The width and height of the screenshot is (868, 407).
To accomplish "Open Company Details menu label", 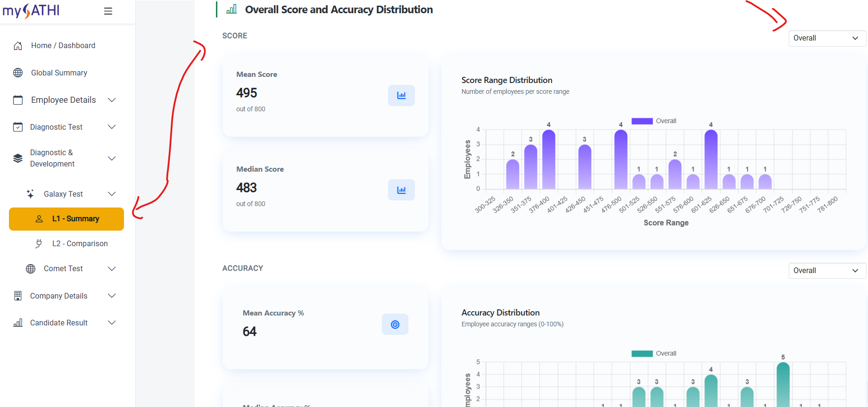I will tap(58, 296).
